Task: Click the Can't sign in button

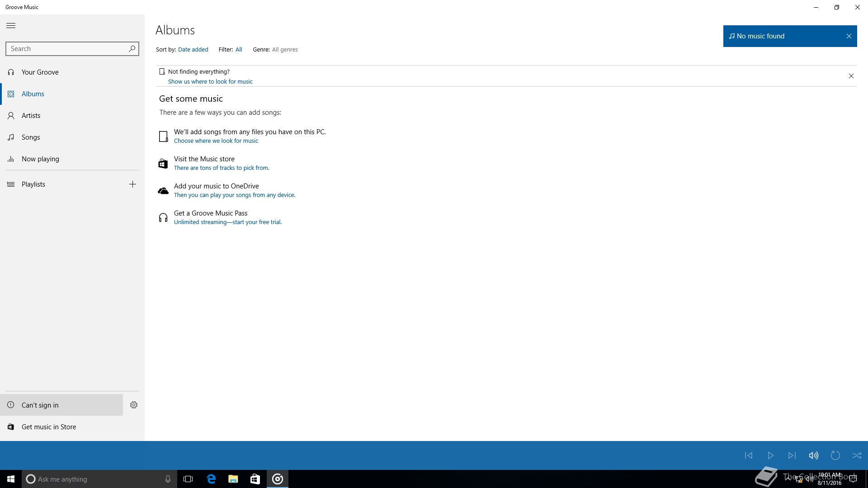Action: click(x=61, y=405)
